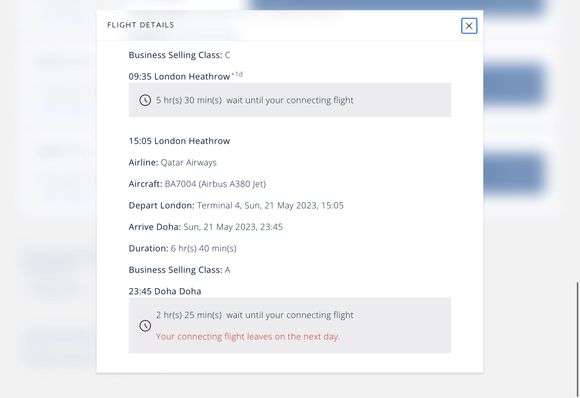Click the 2 hr(s) 25 min(s) wait message
This screenshot has height=398, width=580.
click(x=254, y=315)
